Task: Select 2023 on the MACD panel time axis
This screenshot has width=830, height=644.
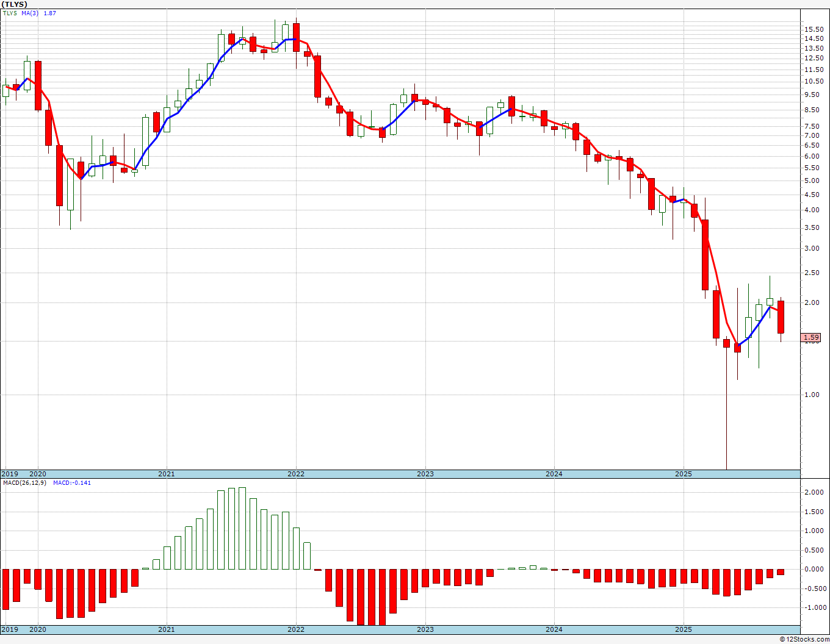Action: [425, 629]
